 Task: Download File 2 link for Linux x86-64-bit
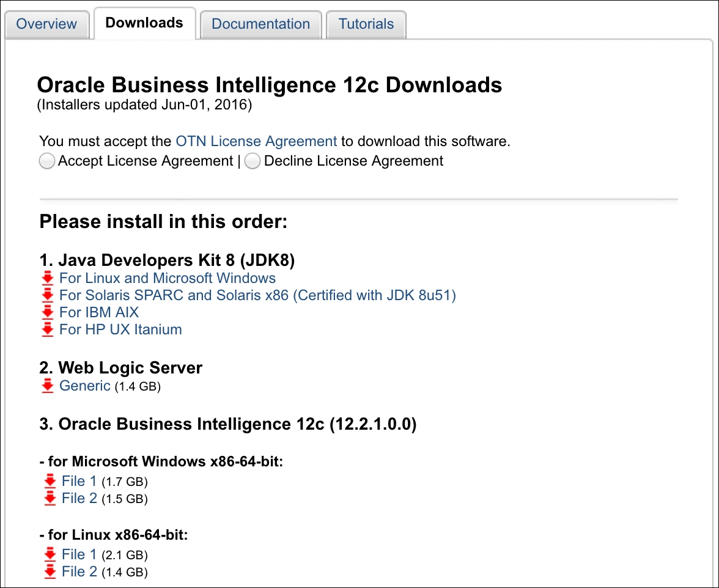79,571
